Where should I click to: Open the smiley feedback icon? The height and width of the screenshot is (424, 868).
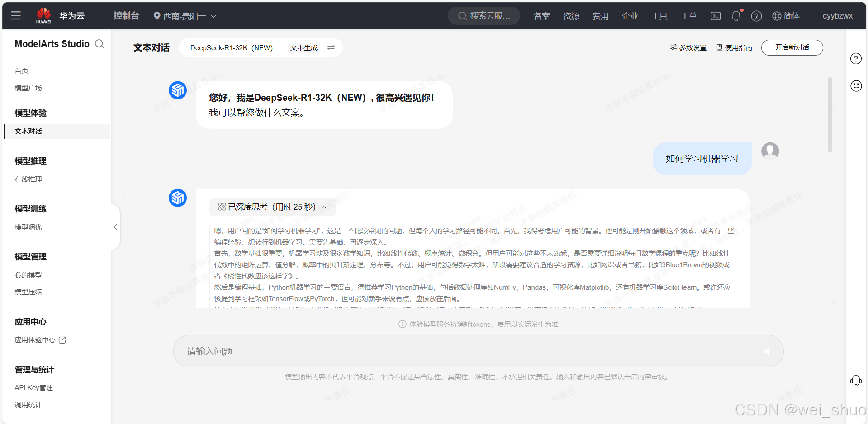coord(856,86)
